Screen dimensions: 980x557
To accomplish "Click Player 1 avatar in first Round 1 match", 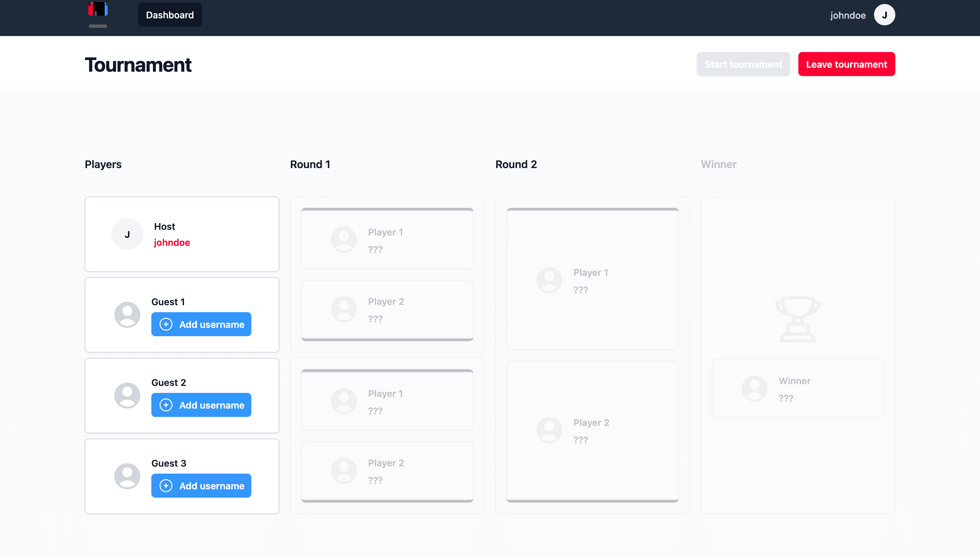I will 344,240.
